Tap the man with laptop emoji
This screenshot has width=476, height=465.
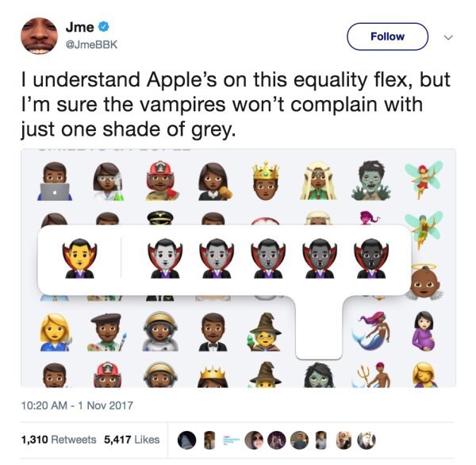pyautogui.click(x=55, y=181)
